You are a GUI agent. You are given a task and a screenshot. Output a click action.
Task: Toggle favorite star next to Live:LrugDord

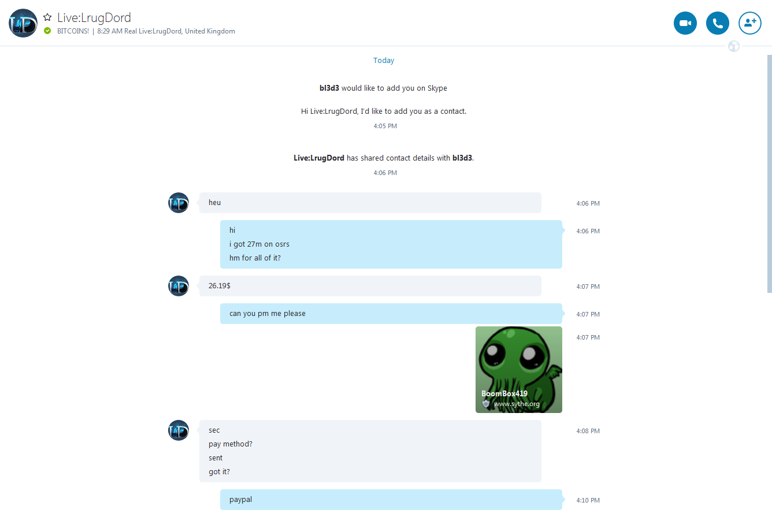(47, 17)
